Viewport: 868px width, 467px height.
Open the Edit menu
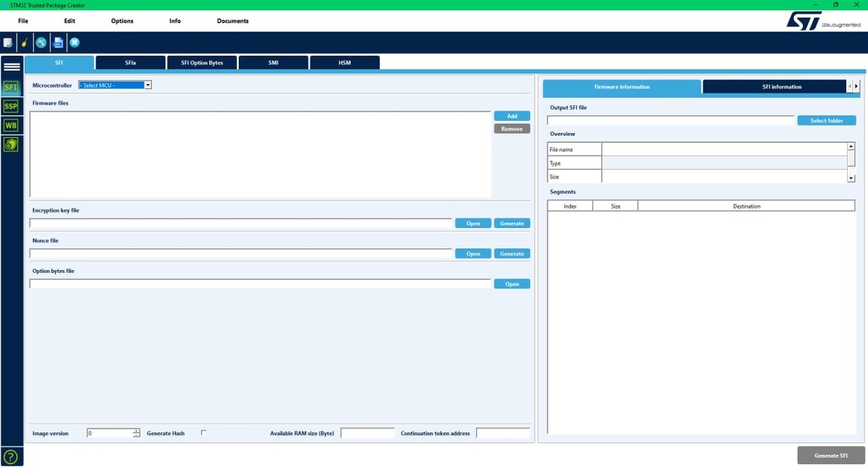tap(69, 21)
